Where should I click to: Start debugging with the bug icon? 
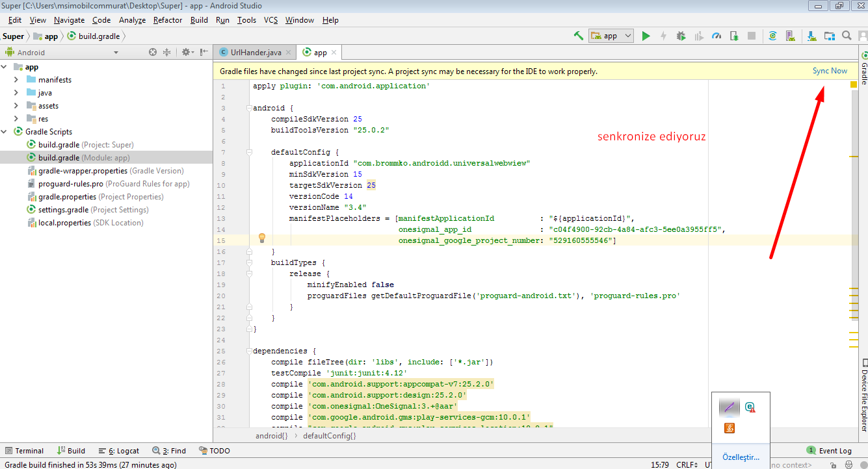tap(681, 36)
